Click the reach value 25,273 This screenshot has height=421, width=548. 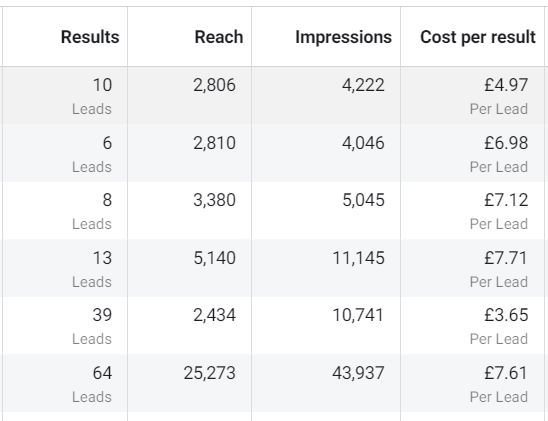[210, 373]
